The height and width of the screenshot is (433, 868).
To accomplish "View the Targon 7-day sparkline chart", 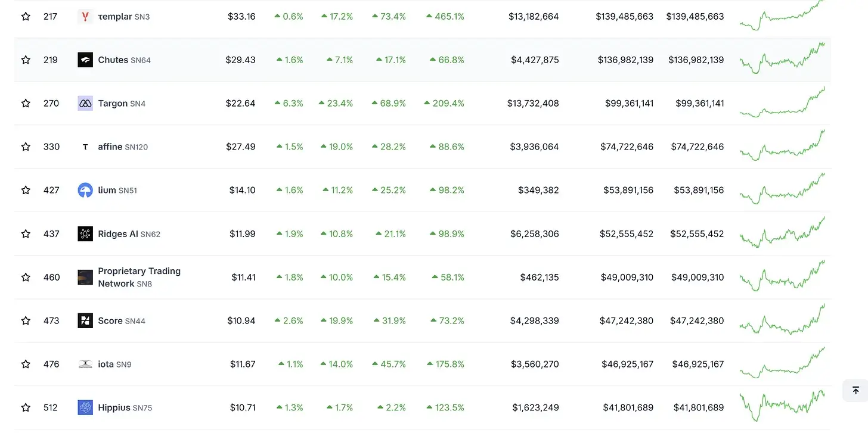I will [782, 102].
